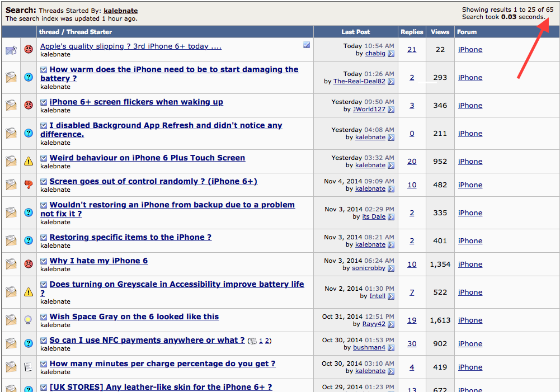Click last-post icon beside bushman4
This screenshot has height=392, width=560.
click(391, 348)
